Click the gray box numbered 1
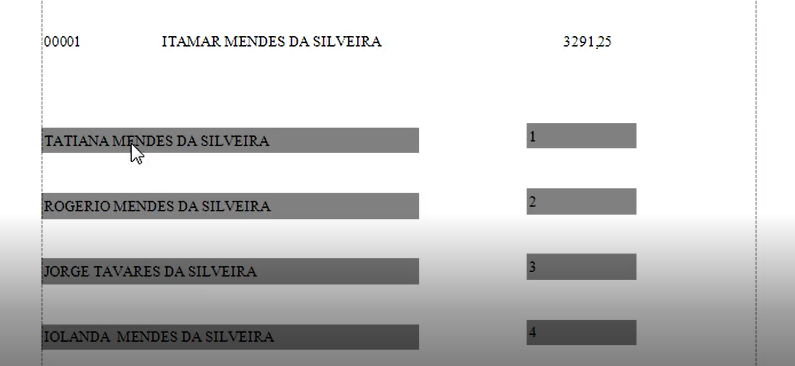The image size is (795, 366). pyautogui.click(x=582, y=136)
